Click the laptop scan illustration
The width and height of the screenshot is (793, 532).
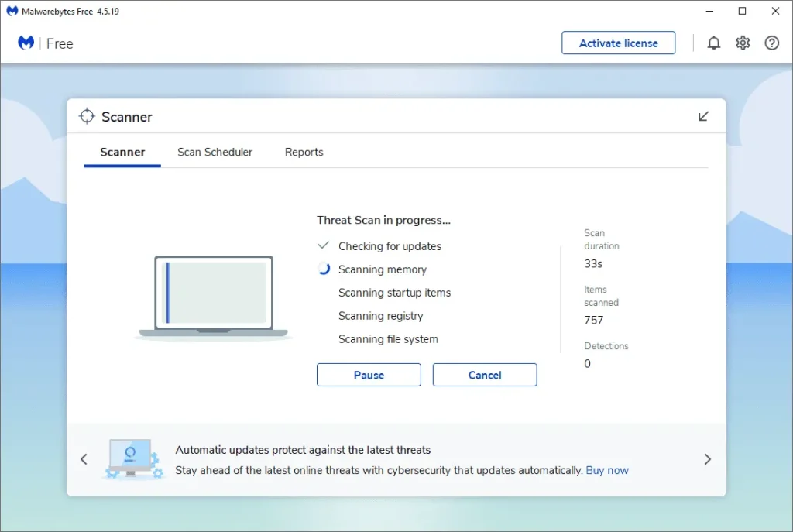(x=214, y=297)
